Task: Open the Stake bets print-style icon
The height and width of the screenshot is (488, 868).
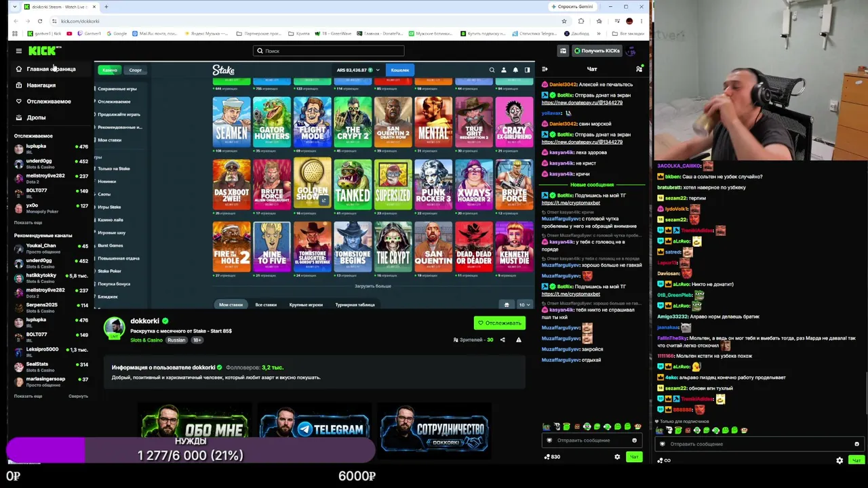Action: tap(506, 304)
